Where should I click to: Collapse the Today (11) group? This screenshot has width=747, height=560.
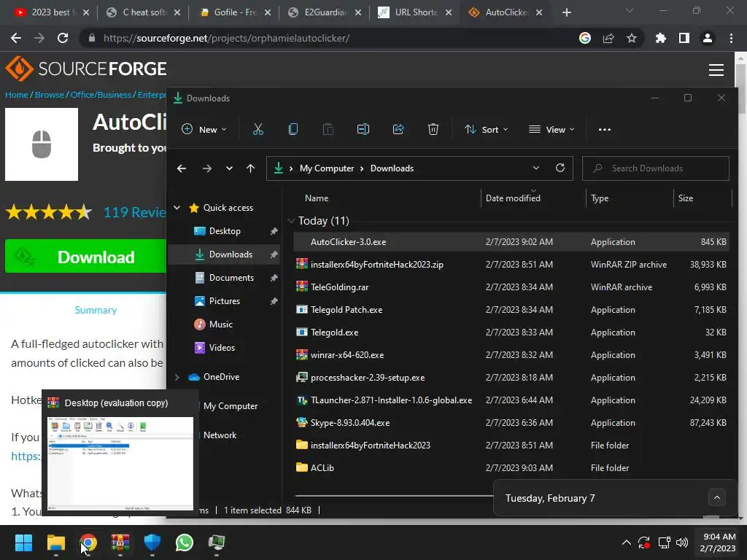tap(291, 220)
